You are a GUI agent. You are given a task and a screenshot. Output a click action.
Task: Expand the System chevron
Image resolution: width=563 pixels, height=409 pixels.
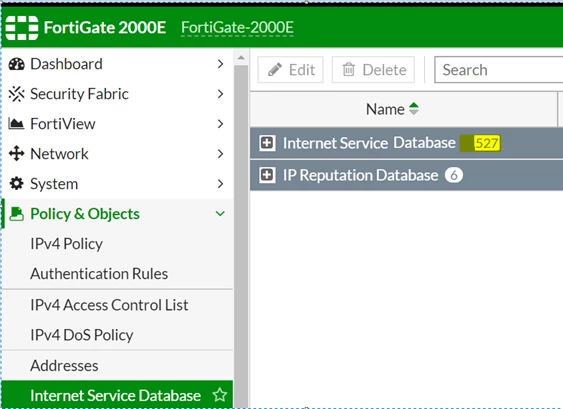click(x=220, y=184)
